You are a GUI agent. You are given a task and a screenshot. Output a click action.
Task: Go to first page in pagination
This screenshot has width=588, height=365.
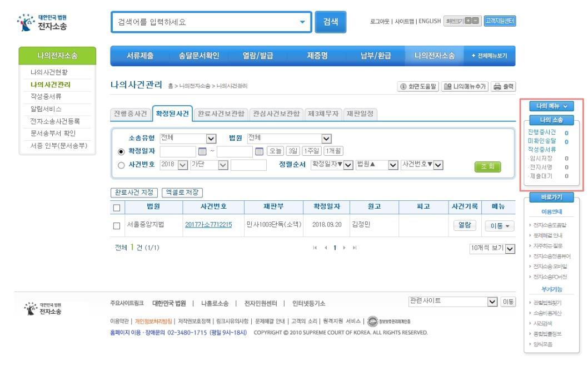(x=315, y=248)
